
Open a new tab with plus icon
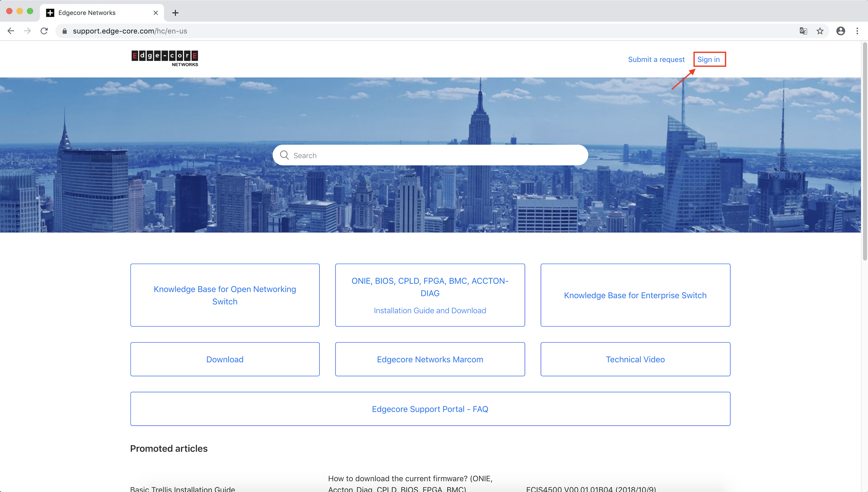click(175, 13)
